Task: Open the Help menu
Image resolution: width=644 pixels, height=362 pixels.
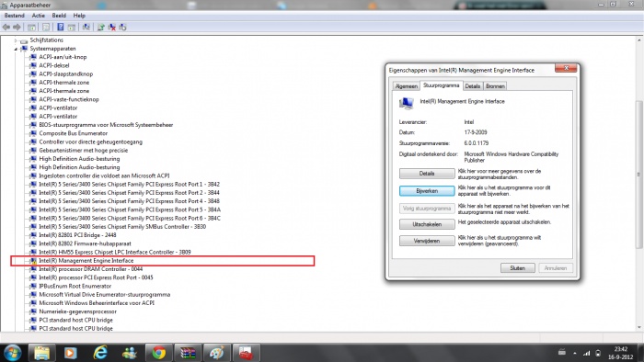Action: coord(79,16)
